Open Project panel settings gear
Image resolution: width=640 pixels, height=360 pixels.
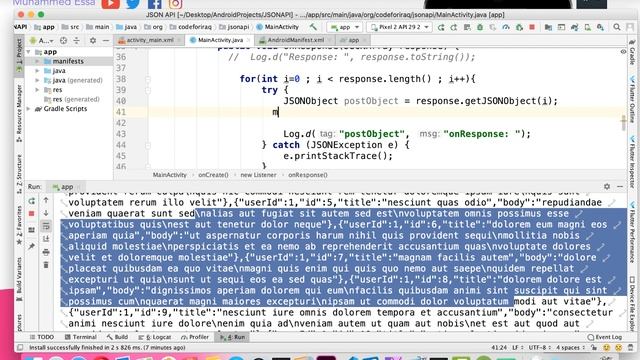point(93,40)
